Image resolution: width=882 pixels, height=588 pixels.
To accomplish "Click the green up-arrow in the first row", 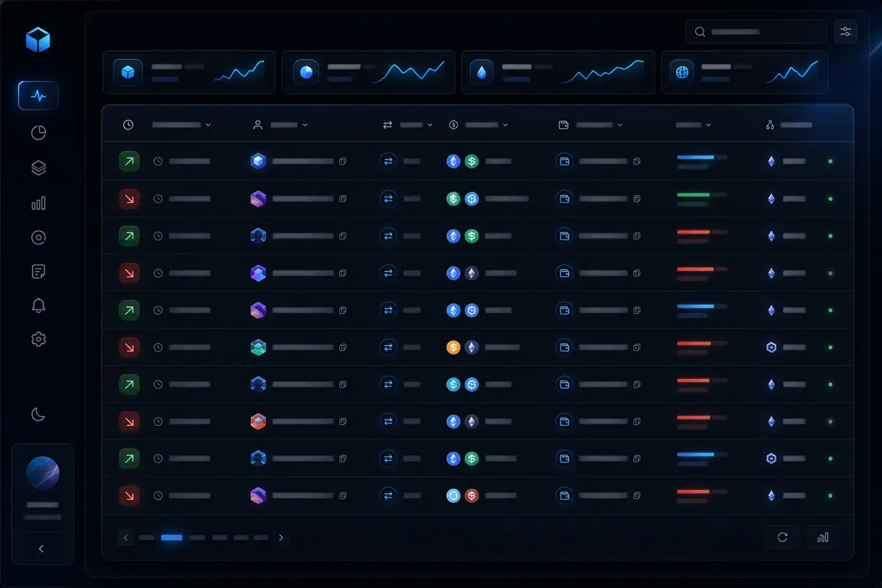I will click(x=129, y=162).
